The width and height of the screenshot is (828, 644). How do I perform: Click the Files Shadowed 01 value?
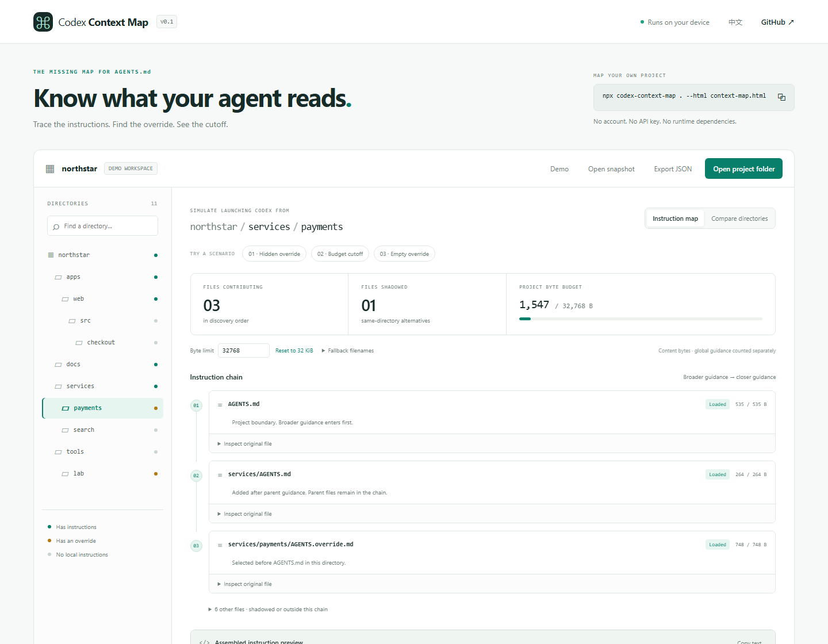pos(369,305)
